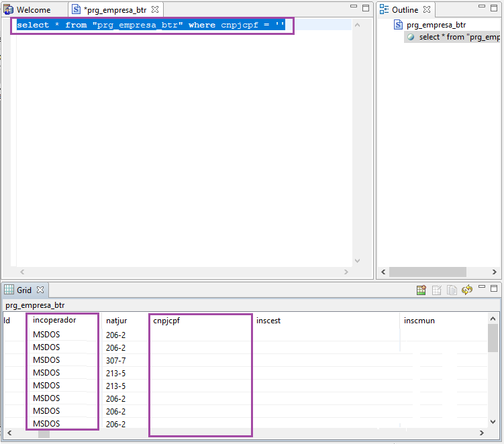Click the SQL query line in editor
Image resolution: width=504 pixels, height=444 pixels.
[151, 25]
